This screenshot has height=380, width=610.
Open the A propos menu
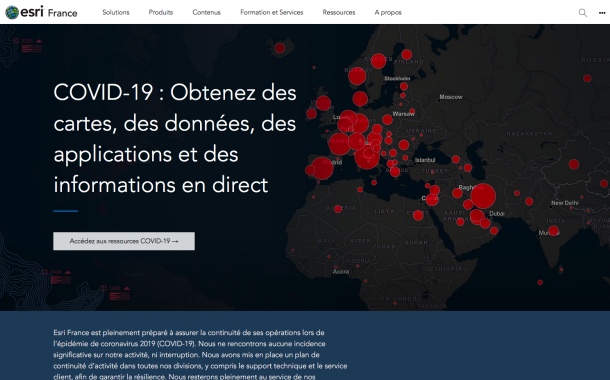click(x=388, y=12)
